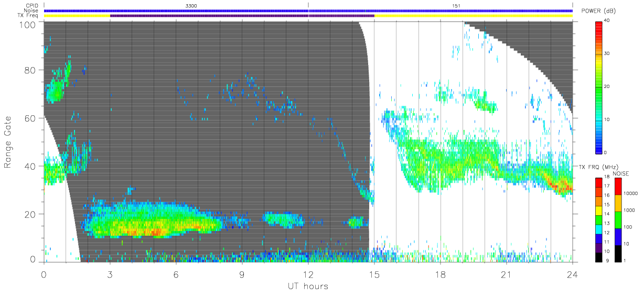Click the 9 tick on UT axis
The width and height of the screenshot is (644, 297).
[242, 274]
